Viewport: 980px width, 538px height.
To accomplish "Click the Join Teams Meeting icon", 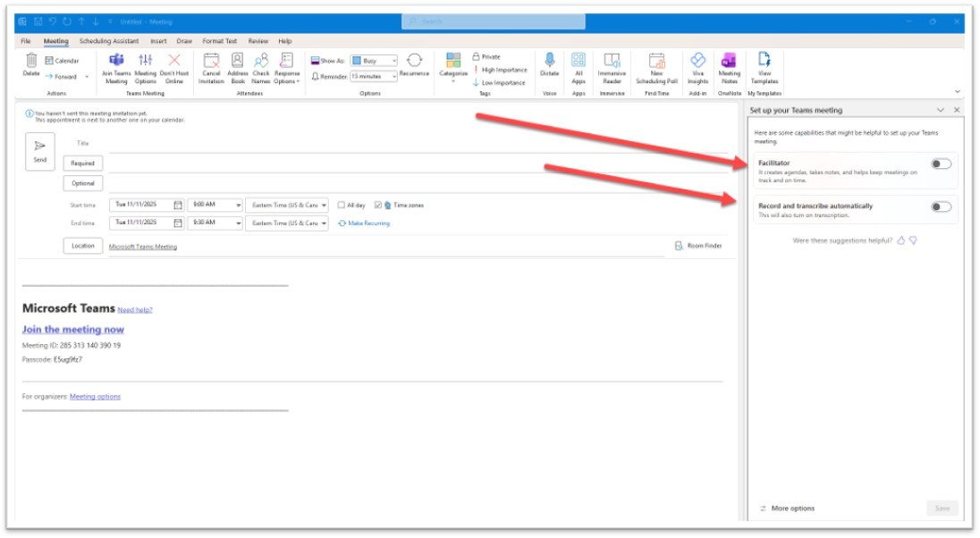I will pyautogui.click(x=116, y=61).
